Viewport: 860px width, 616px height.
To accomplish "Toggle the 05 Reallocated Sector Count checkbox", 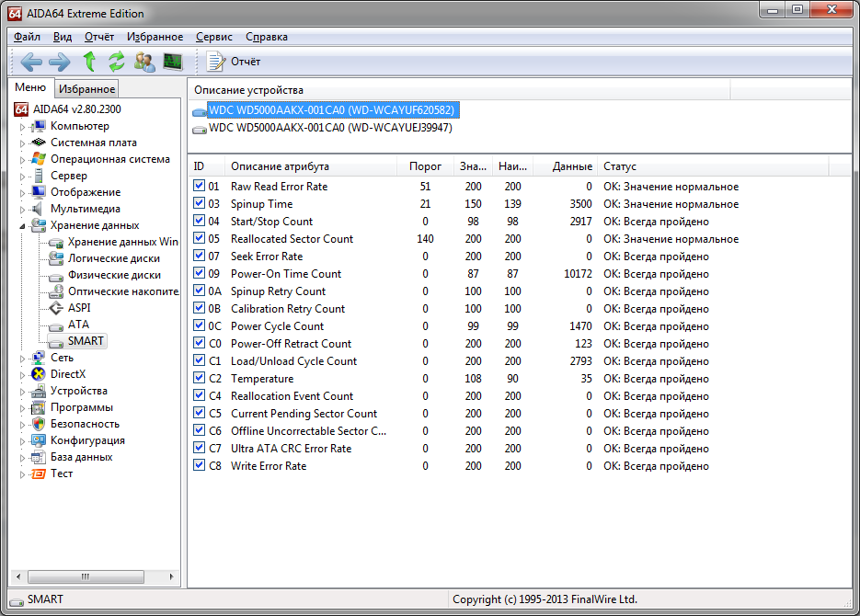I will [199, 238].
